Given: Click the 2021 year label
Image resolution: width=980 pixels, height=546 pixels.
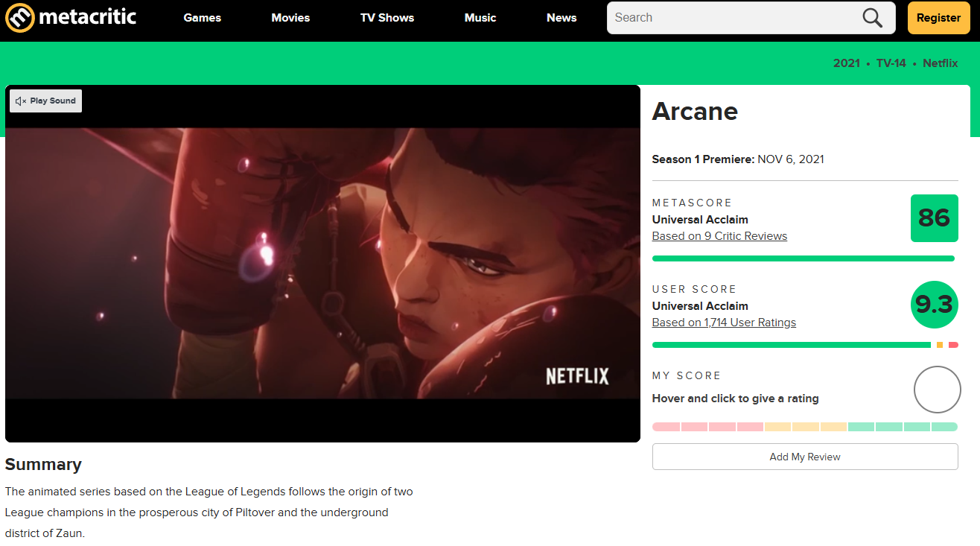Looking at the screenshot, I should [x=846, y=63].
